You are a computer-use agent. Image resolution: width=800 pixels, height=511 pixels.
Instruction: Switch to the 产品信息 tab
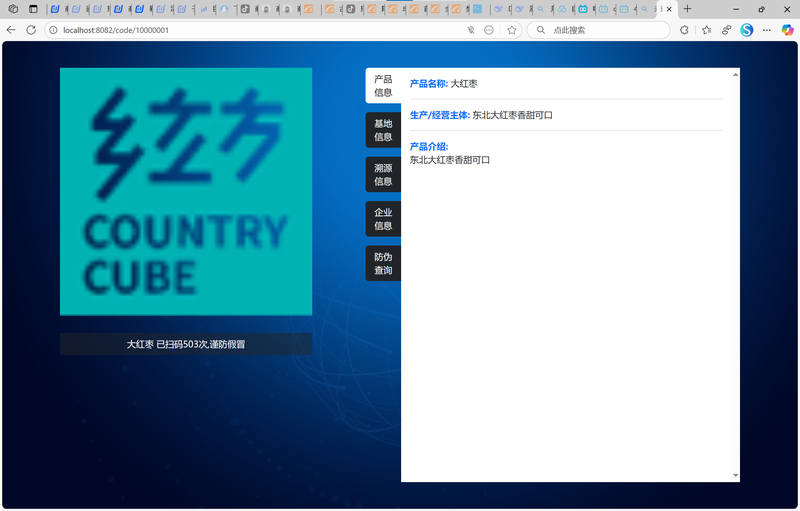coord(383,86)
